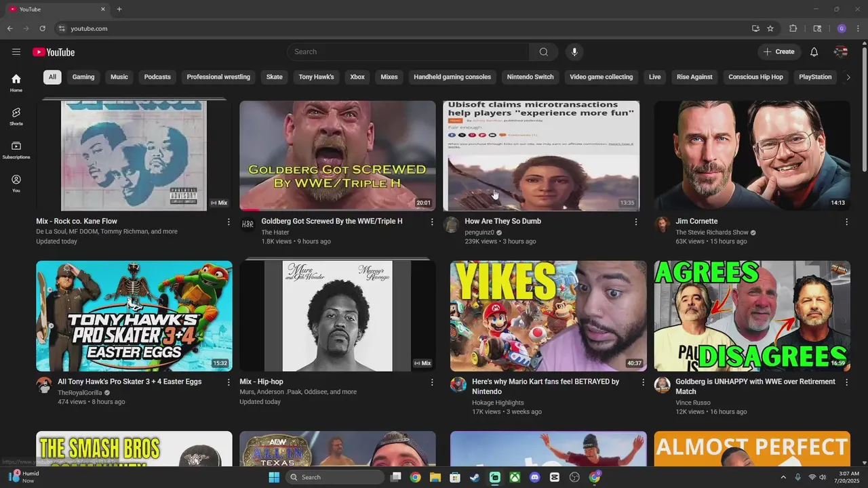Image resolution: width=868 pixels, height=488 pixels.
Task: Open the browser three-dot menu
Action: [x=858, y=28]
